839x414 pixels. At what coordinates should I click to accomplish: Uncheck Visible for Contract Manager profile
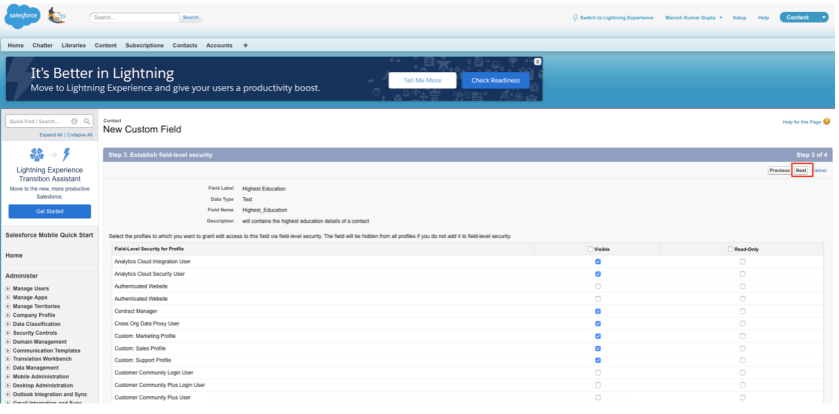coord(598,310)
